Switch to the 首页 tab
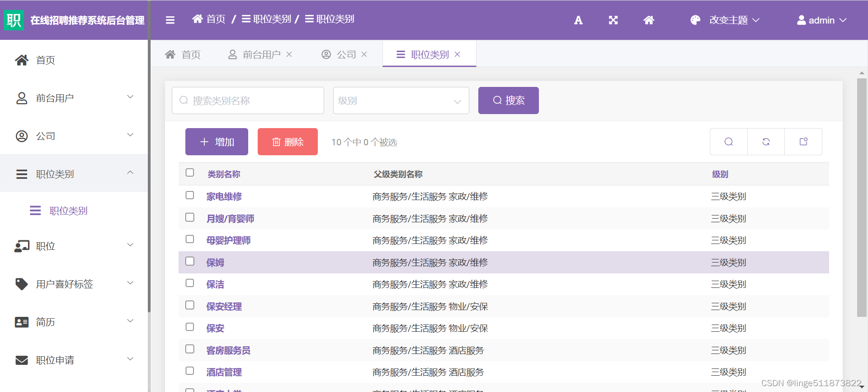The width and height of the screenshot is (868, 392). click(x=183, y=54)
